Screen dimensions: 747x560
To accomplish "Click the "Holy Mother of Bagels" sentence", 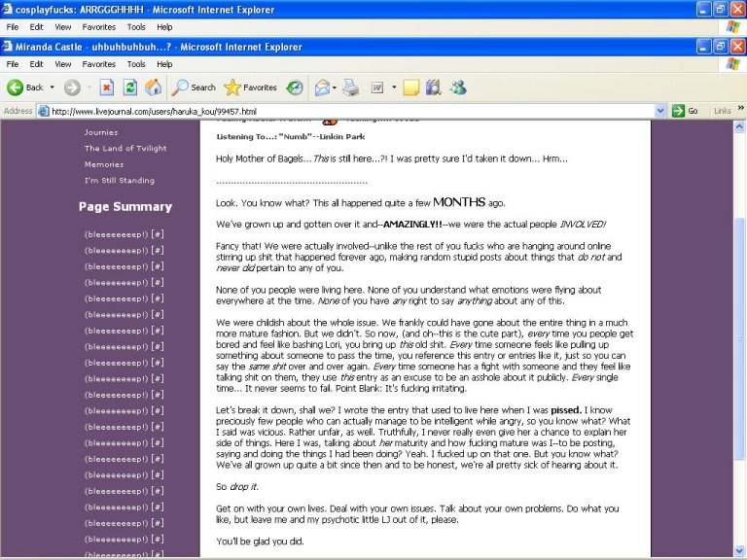I will pyautogui.click(x=392, y=159).
